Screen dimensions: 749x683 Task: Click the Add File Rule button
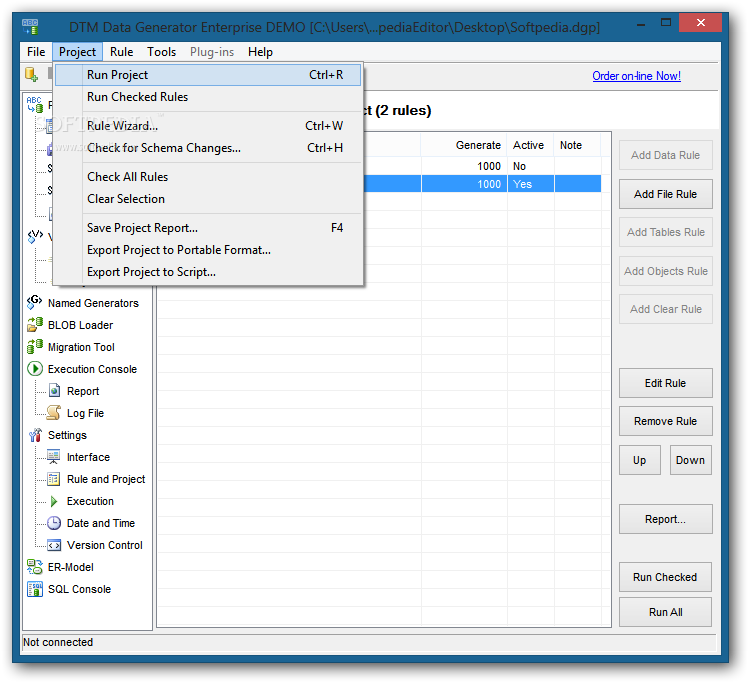[x=665, y=194]
